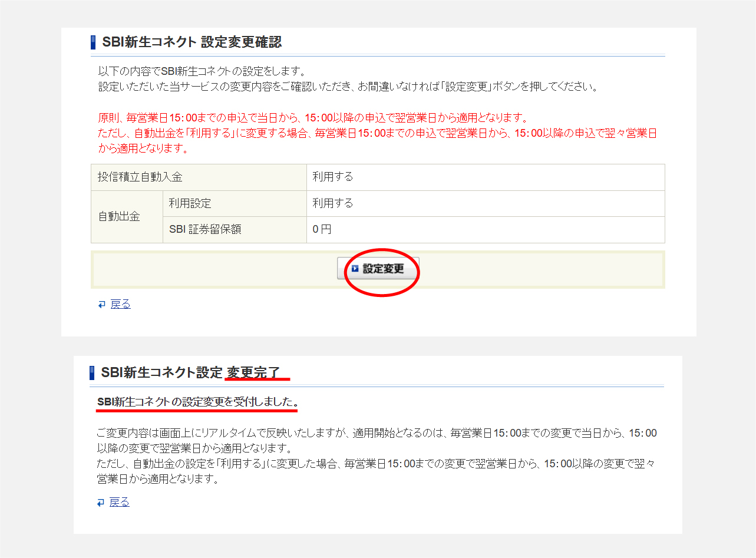Screen dimensions: 756x558
Task: Click the 自動出金 row header cell
Action: [x=120, y=216]
